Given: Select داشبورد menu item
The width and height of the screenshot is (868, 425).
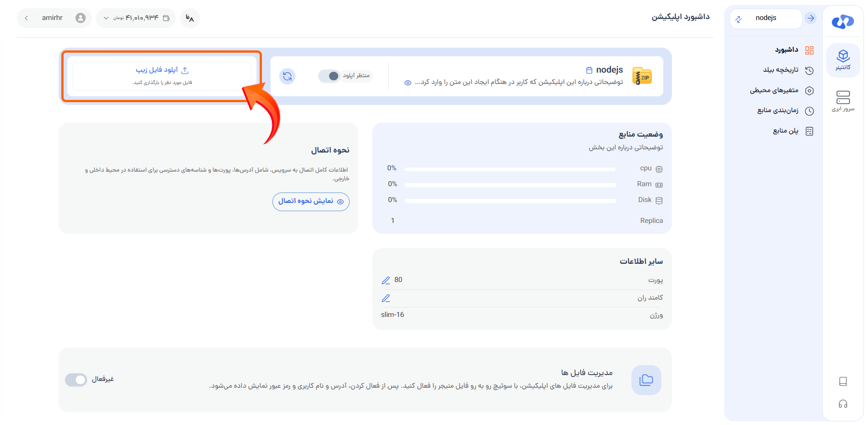Looking at the screenshot, I should click(x=794, y=50).
